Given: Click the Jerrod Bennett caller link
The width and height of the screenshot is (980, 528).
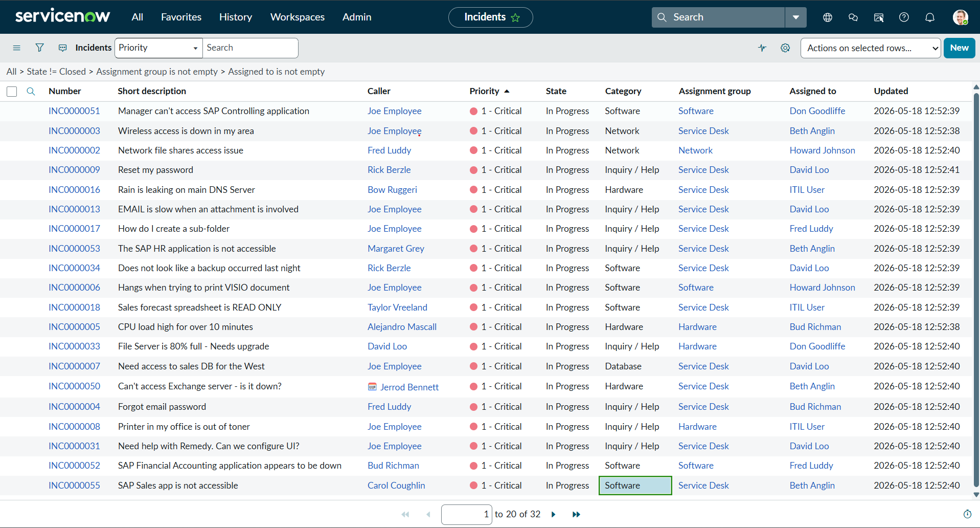Looking at the screenshot, I should (x=409, y=387).
